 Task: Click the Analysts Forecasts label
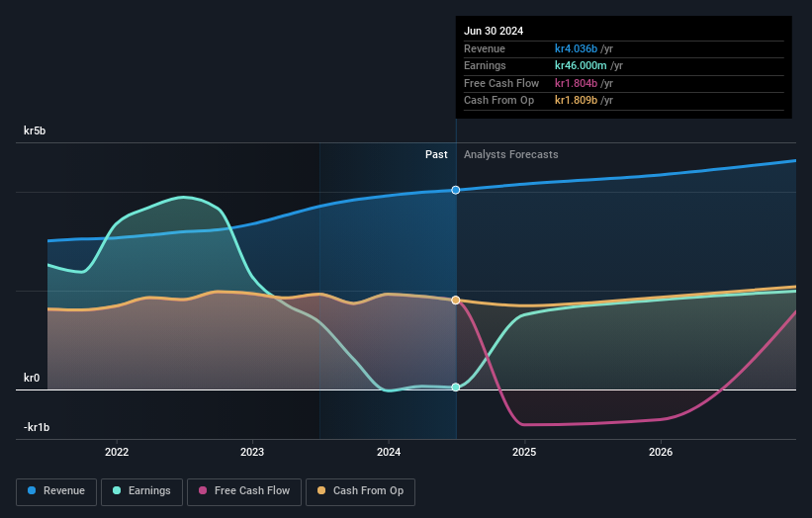pos(511,155)
